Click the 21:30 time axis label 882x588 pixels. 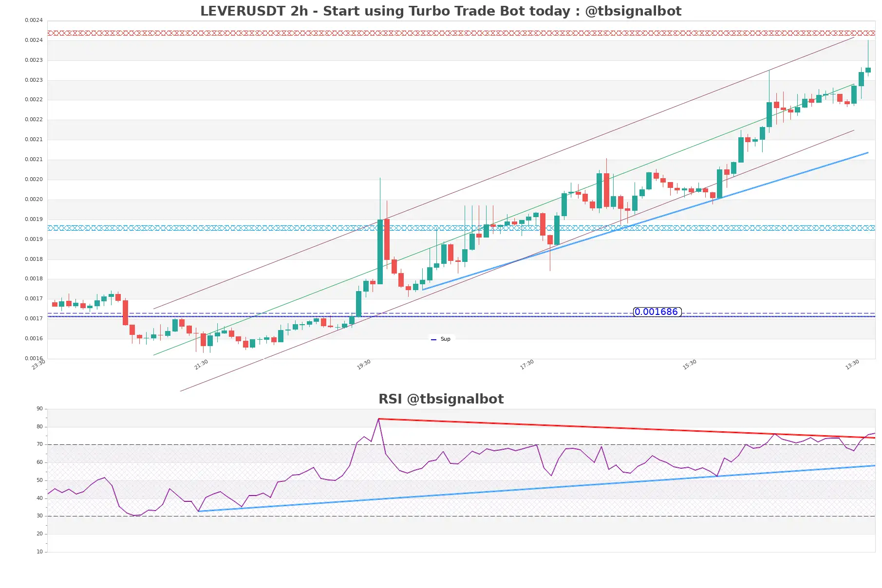201,365
